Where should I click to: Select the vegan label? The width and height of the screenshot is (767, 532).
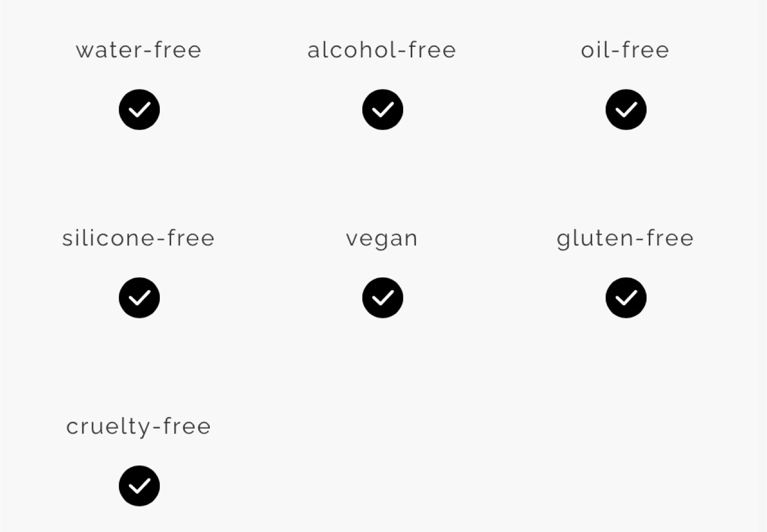[x=382, y=240]
